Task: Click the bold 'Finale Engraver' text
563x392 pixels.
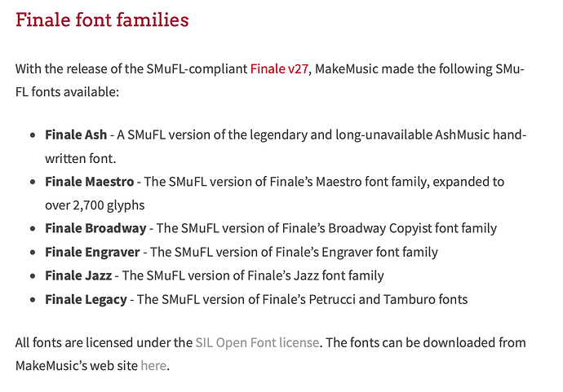Action: point(92,252)
